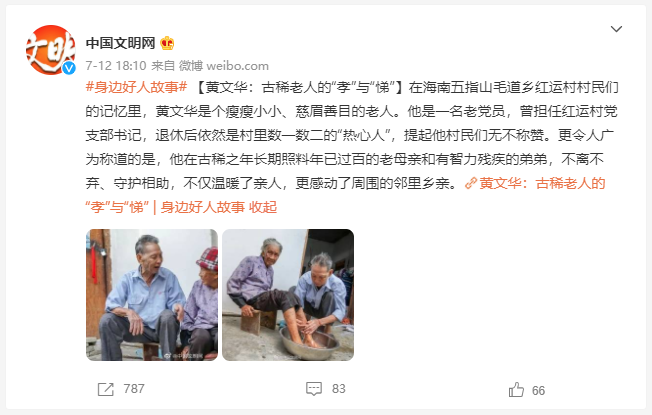Open the #身边好人故事# hashtag topic
This screenshot has width=652, height=415.
point(136,87)
